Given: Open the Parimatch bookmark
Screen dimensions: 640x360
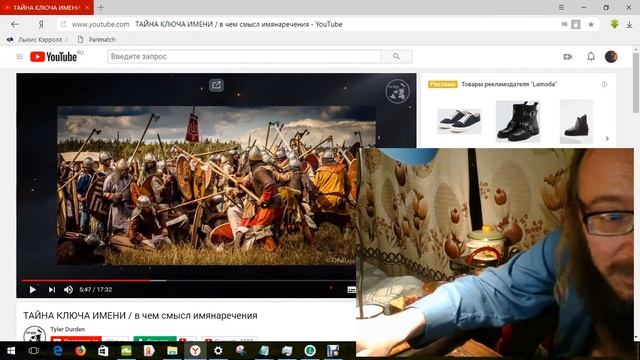Looking at the screenshot, I should click(97, 40).
